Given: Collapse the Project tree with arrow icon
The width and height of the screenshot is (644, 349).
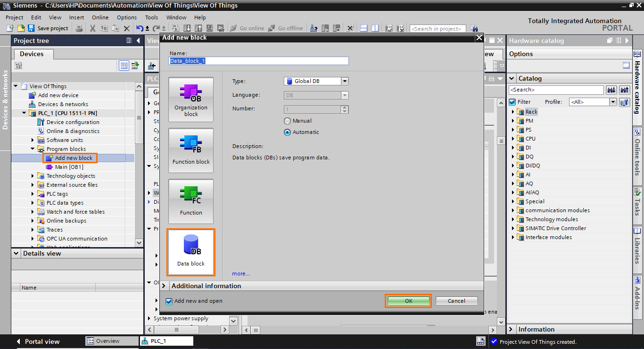Looking at the screenshot, I should [138, 41].
